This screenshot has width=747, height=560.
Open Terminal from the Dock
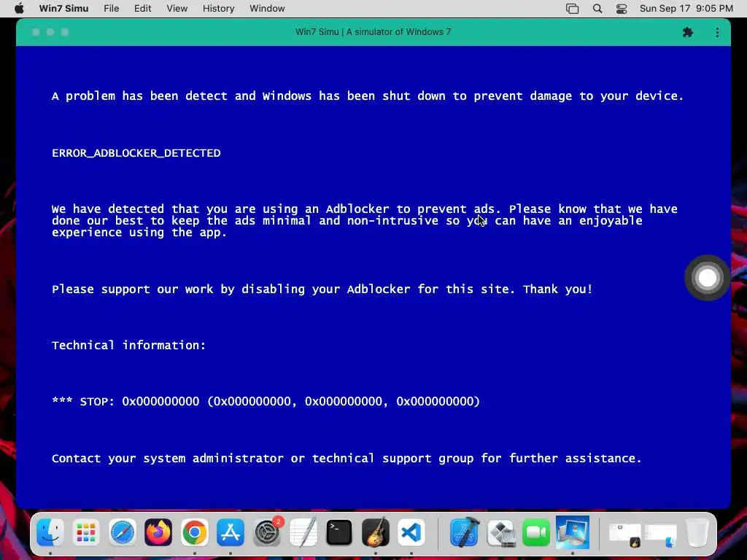pos(339,532)
